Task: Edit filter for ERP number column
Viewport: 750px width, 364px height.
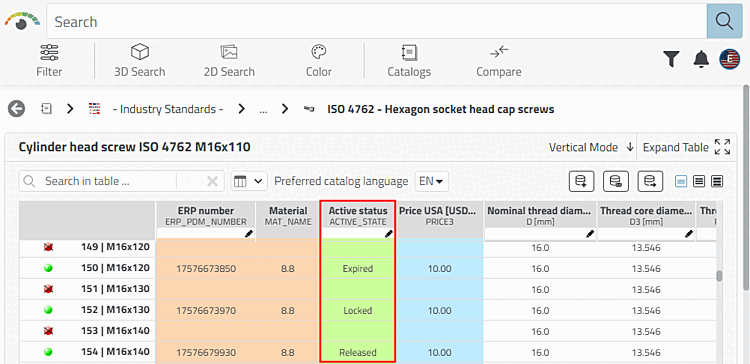Action: (249, 233)
